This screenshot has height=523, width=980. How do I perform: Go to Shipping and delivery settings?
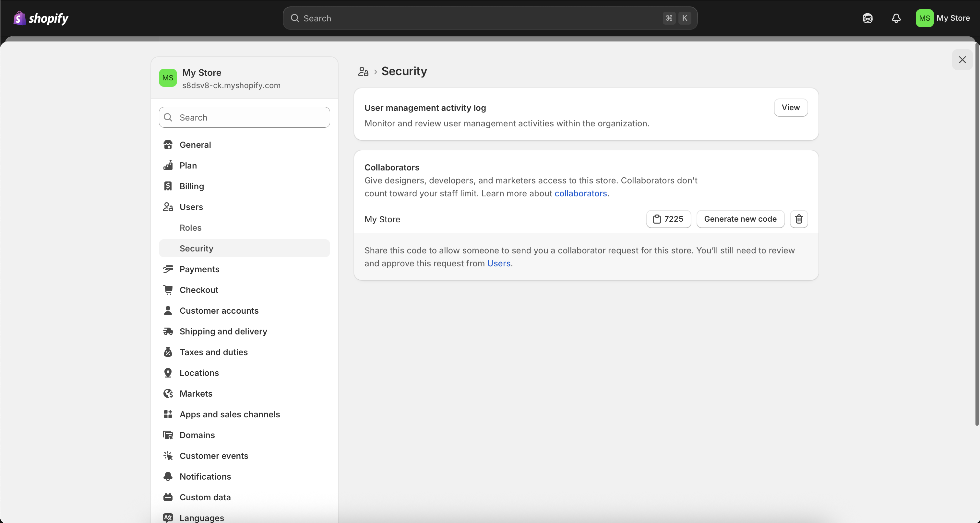223,331
